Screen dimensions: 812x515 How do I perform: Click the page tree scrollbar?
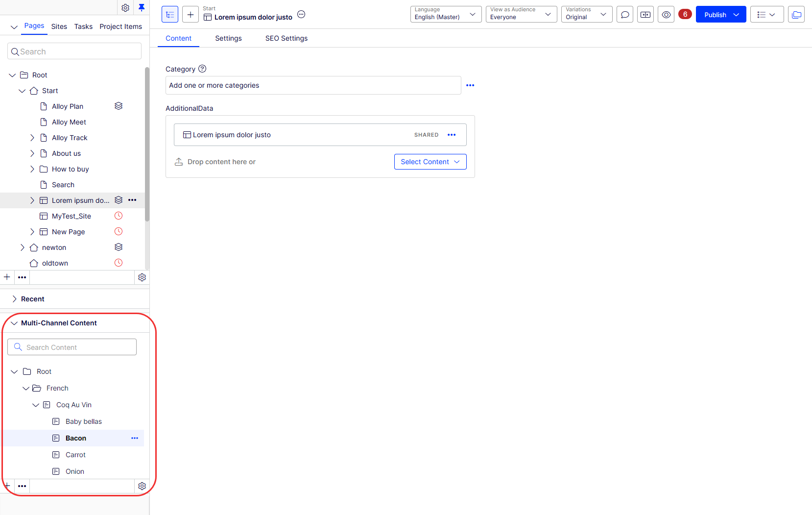click(147, 145)
